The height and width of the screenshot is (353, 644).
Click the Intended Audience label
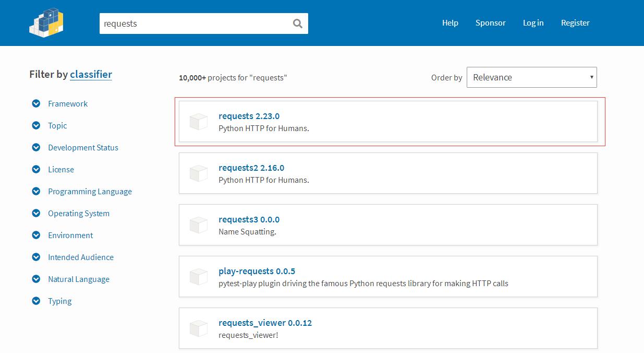click(81, 257)
